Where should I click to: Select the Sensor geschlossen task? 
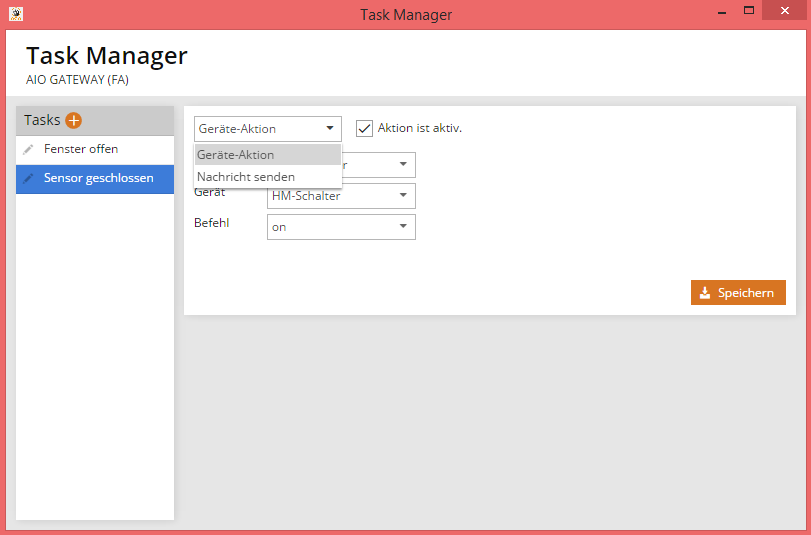(x=98, y=178)
